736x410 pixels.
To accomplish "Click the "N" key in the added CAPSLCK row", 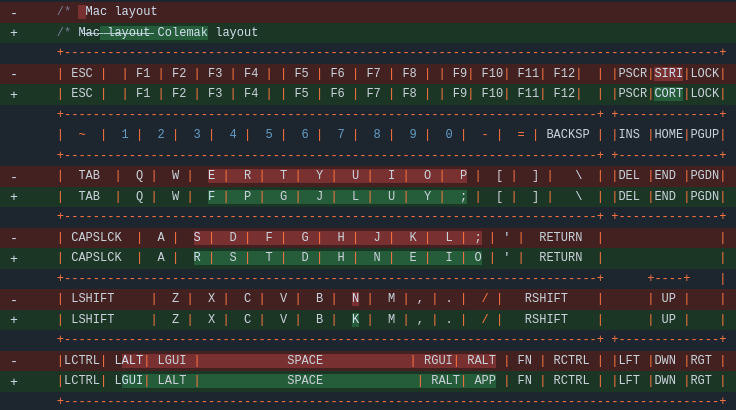I will pos(377,257).
